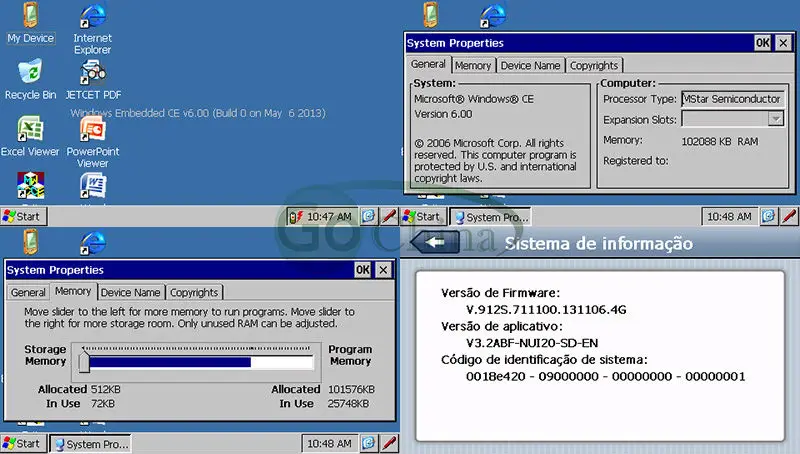The image size is (800, 454).
Task: Click the storage memory allocated value 512KB
Action: click(x=105, y=389)
